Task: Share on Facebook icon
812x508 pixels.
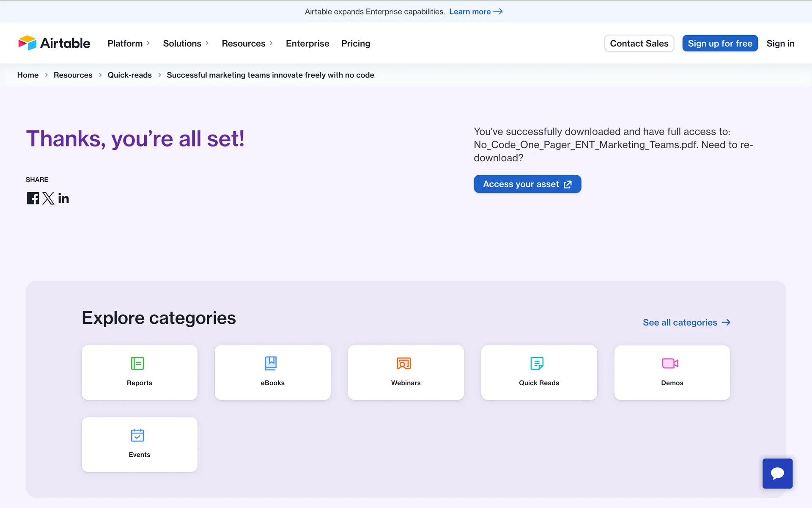Action: click(x=33, y=198)
